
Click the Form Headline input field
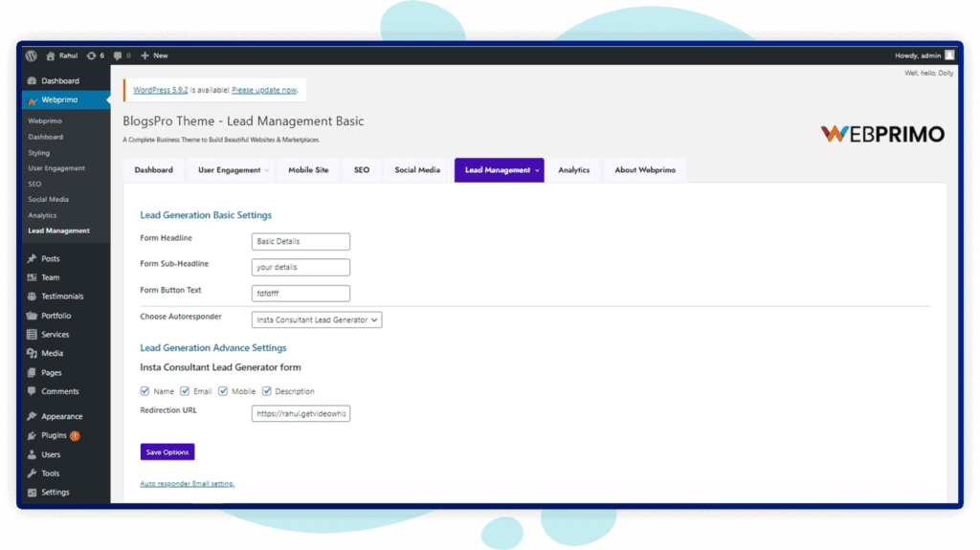click(x=301, y=241)
